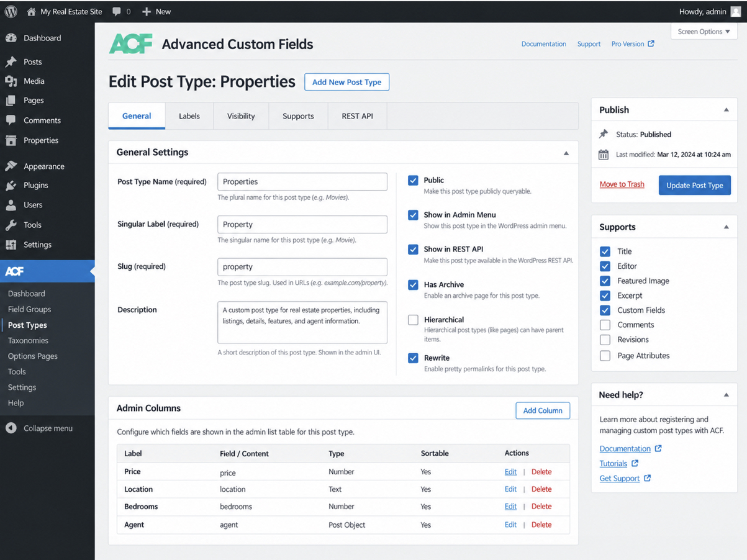The width and height of the screenshot is (747, 560).
Task: Click the Media icon in sidebar
Action: coord(11,81)
